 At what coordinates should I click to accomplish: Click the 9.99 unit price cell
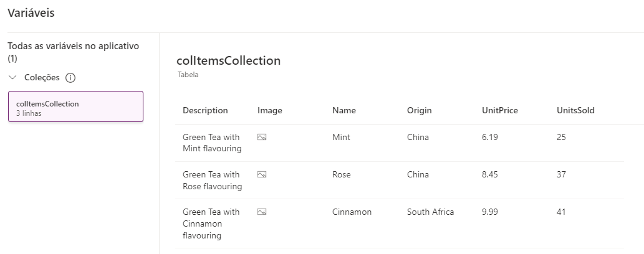(x=491, y=212)
